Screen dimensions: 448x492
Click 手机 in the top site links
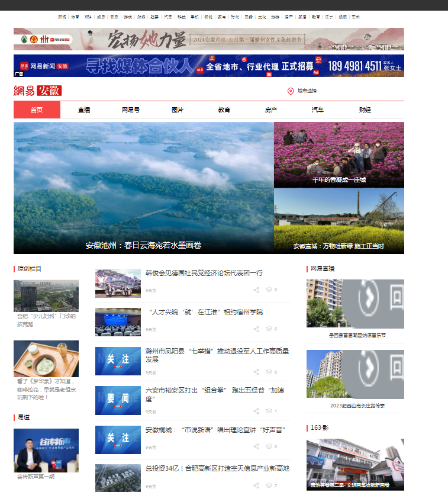195,17
